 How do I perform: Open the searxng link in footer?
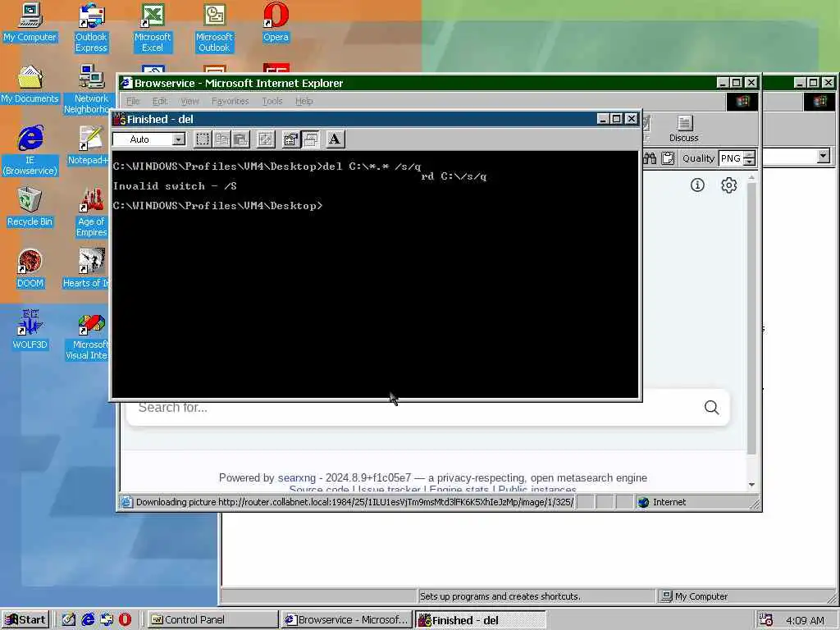pyautogui.click(x=297, y=478)
